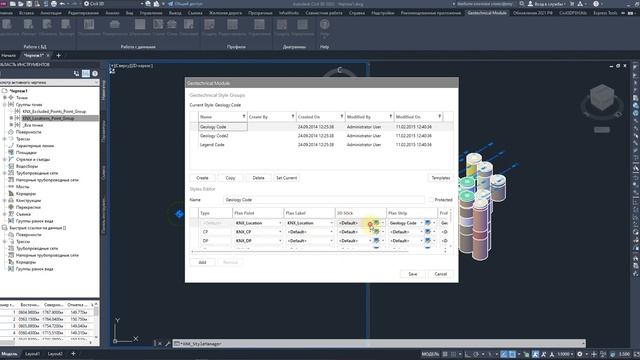Click the filter icon on Modified By column

point(391,117)
